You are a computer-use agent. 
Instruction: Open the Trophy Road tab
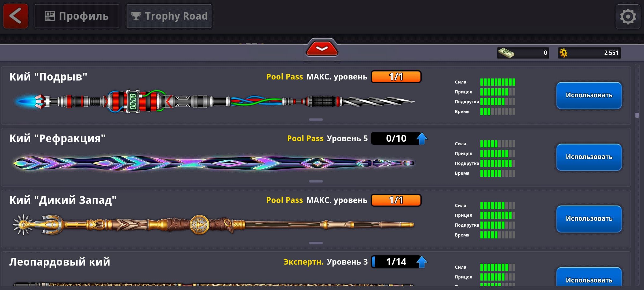169,16
